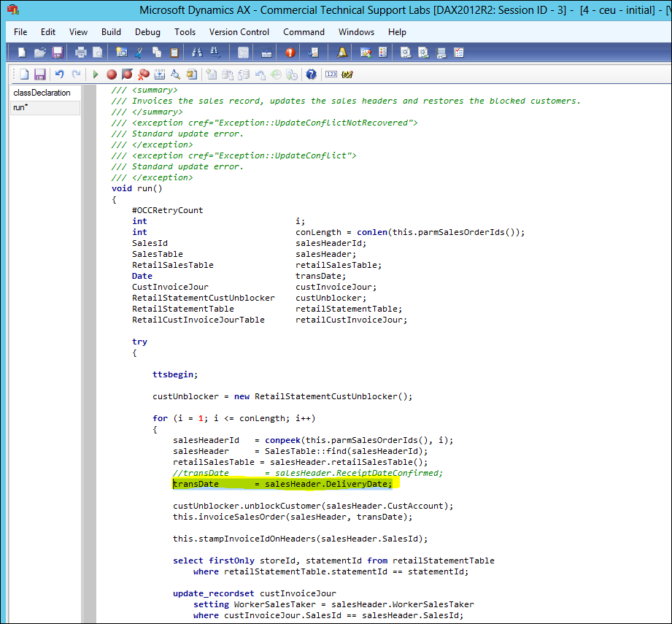Toggle line numbers with the 123 icon
Viewport: 672px width, 624px height.
tap(331, 74)
